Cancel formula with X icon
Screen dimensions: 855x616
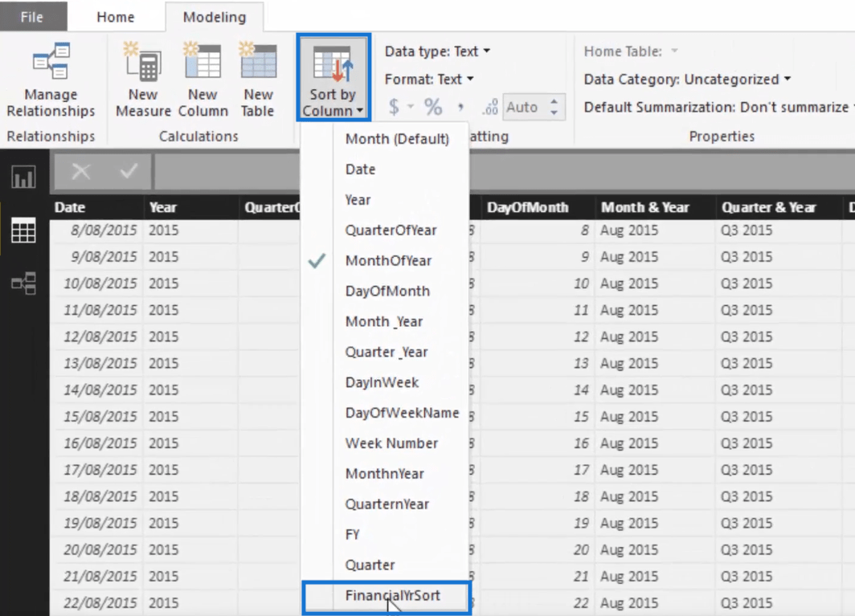(80, 172)
